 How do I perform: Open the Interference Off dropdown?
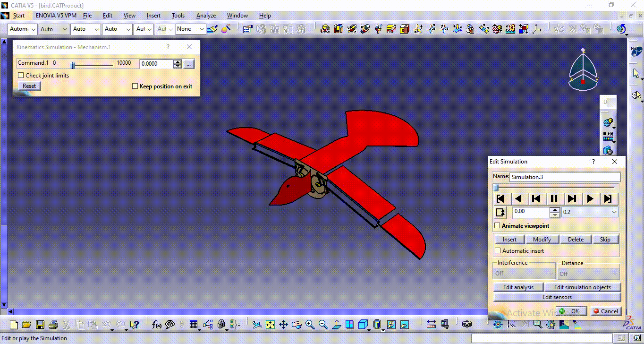coord(525,274)
